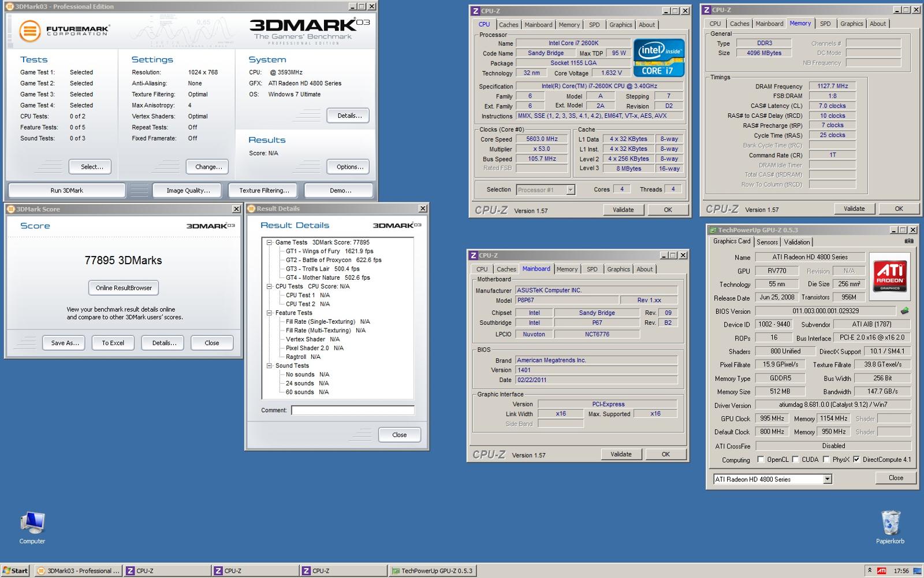Select GT1 - Wings of Fury result row
This screenshot has width=924, height=578.
pyautogui.click(x=330, y=251)
